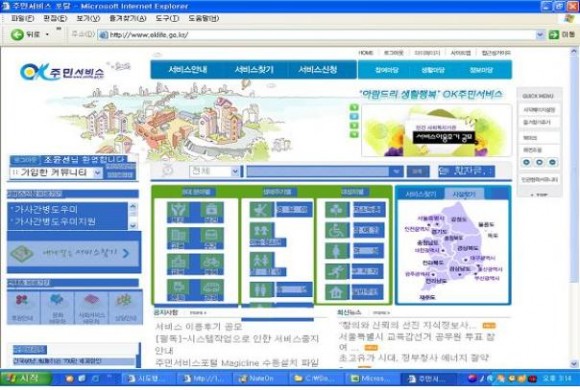This screenshot has height=390, width=580.
Task: Select the house icon in target category column
Action: pyautogui.click(x=337, y=292)
